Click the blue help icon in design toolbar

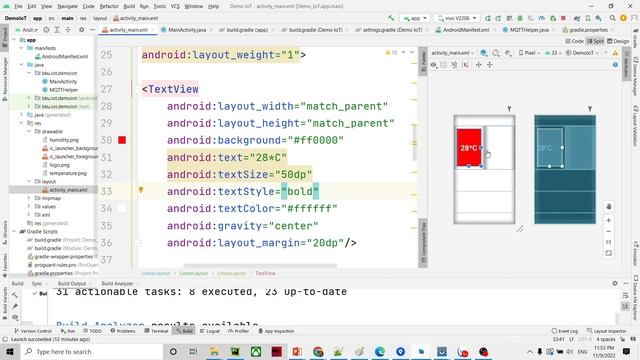pyautogui.click(x=615, y=64)
